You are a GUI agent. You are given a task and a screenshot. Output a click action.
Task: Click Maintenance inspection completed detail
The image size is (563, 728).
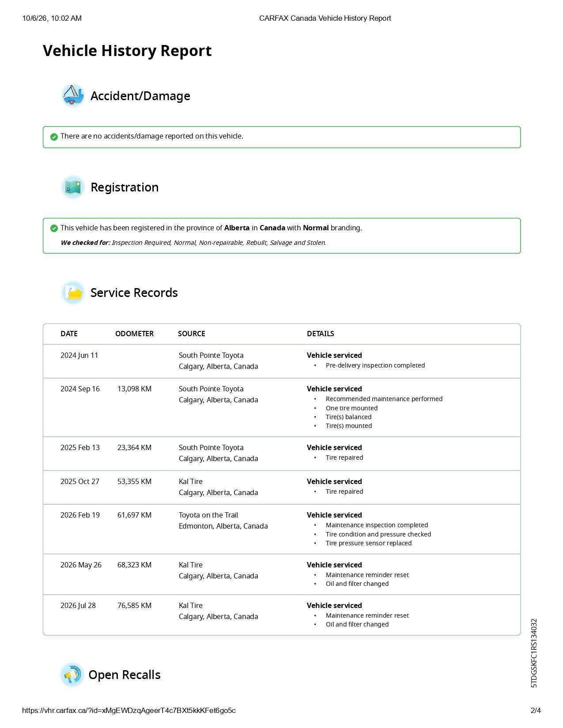(377, 525)
